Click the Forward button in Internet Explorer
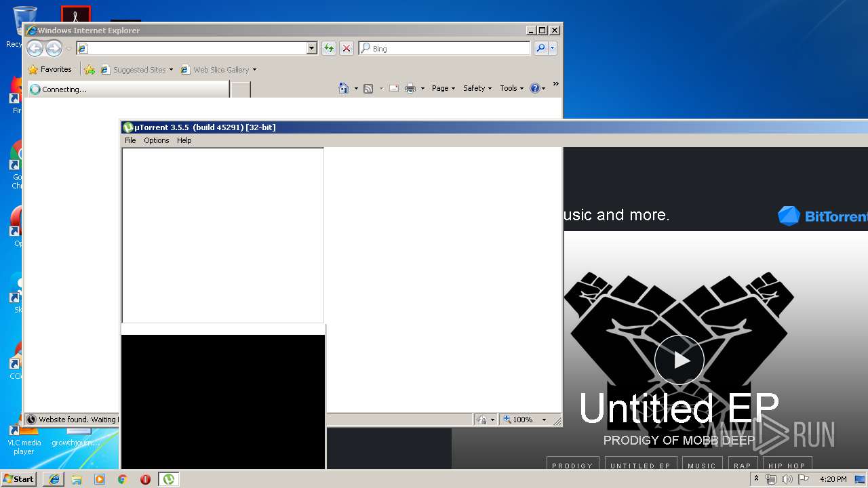The height and width of the screenshot is (488, 868). [x=54, y=48]
